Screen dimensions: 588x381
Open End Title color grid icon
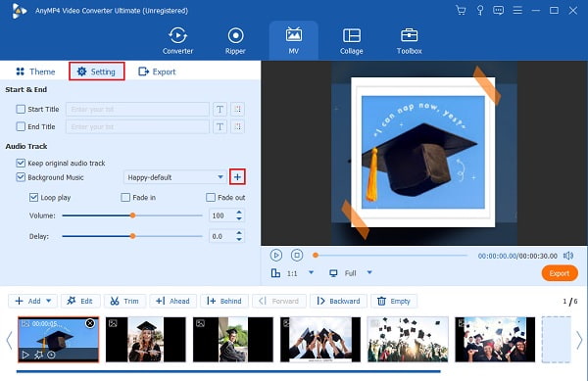tap(237, 126)
